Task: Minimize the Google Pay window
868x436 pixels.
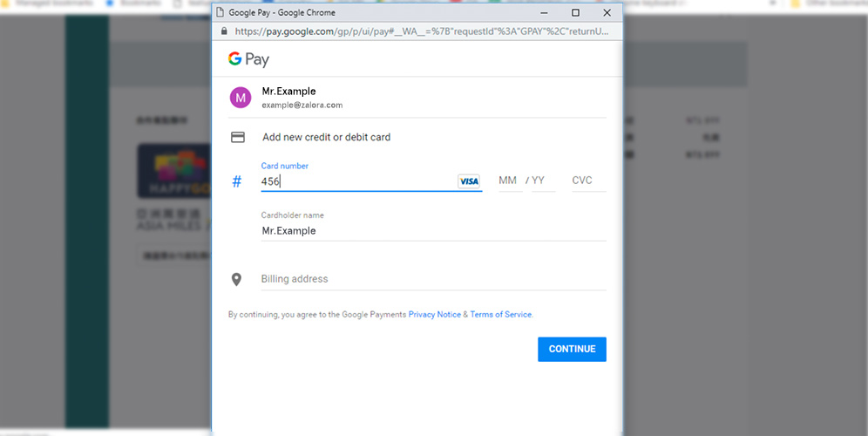Action: 544,13
